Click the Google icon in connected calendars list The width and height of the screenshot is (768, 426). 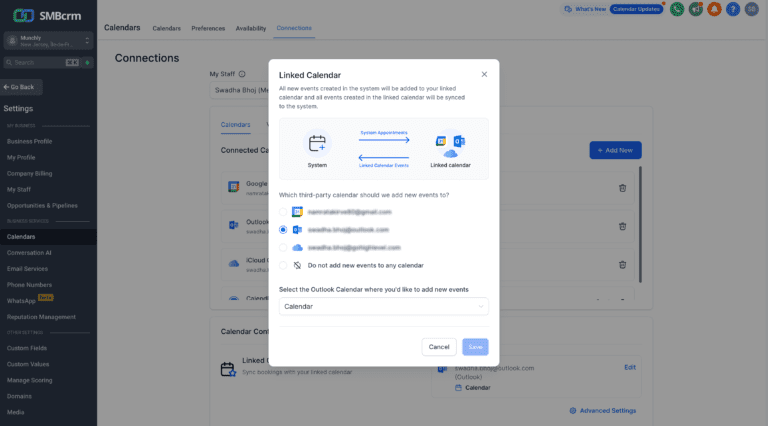tap(234, 187)
